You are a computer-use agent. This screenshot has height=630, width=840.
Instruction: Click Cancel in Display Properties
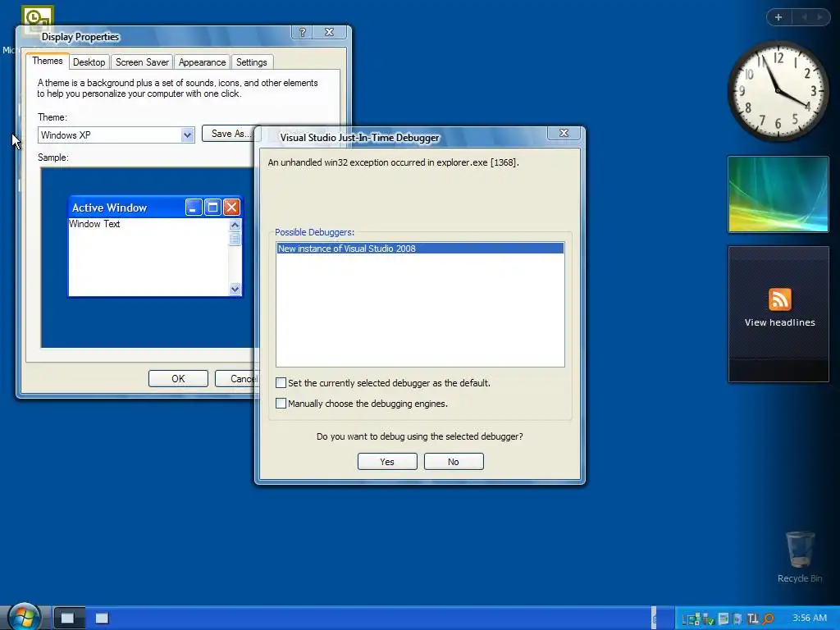236,379
